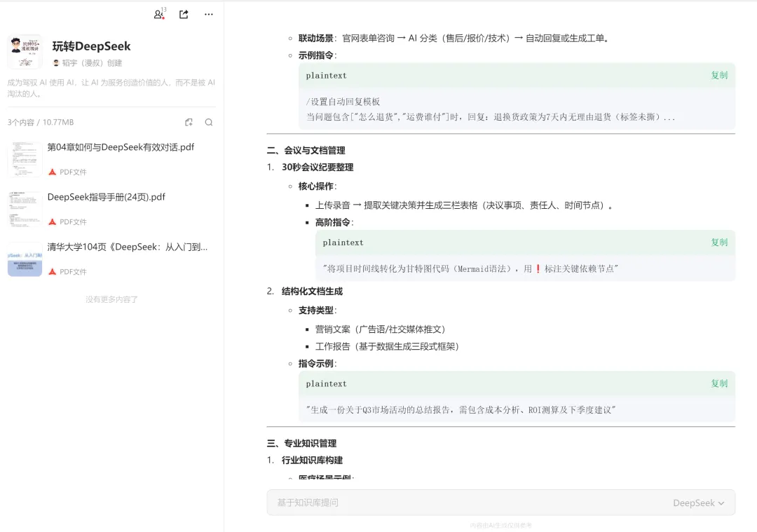Open the members icon with 13 badge
757x532 pixels.
159,14
